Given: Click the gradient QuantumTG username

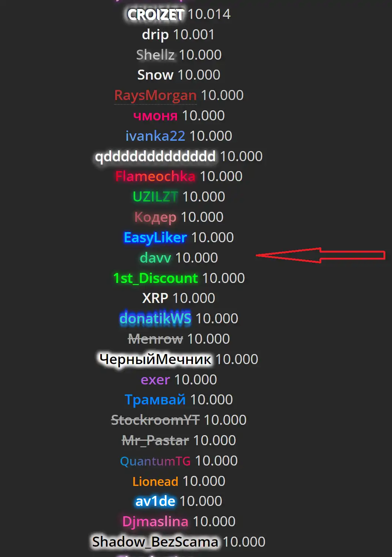Looking at the screenshot, I should tap(155, 461).
